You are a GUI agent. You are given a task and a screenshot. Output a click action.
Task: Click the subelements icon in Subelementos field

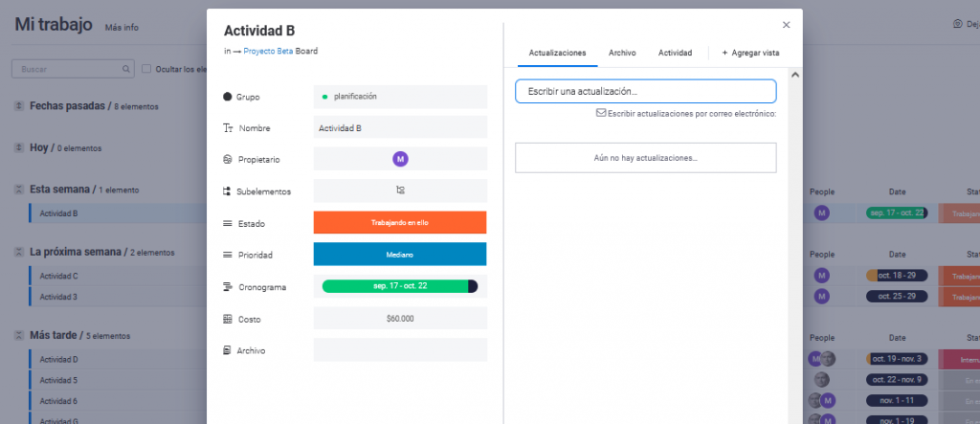(x=400, y=190)
